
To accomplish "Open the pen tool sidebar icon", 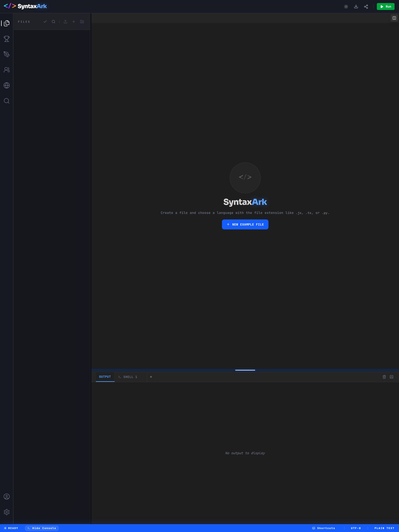I will [7, 54].
